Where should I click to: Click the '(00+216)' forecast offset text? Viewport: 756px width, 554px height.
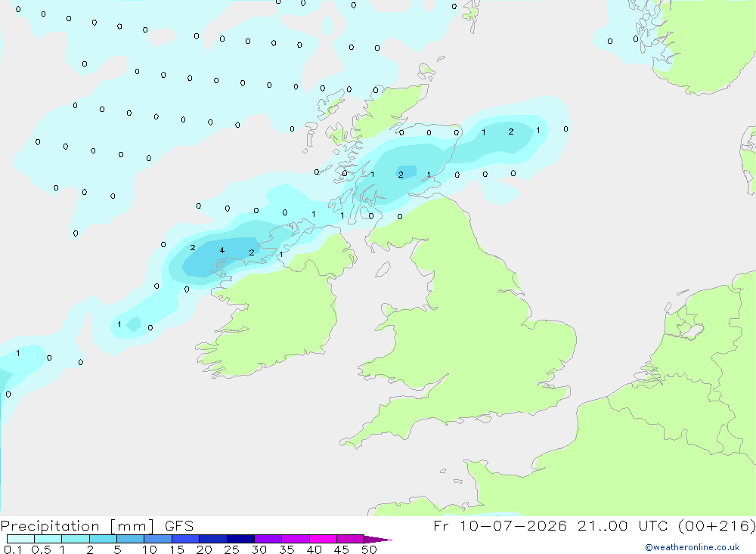coord(718,526)
